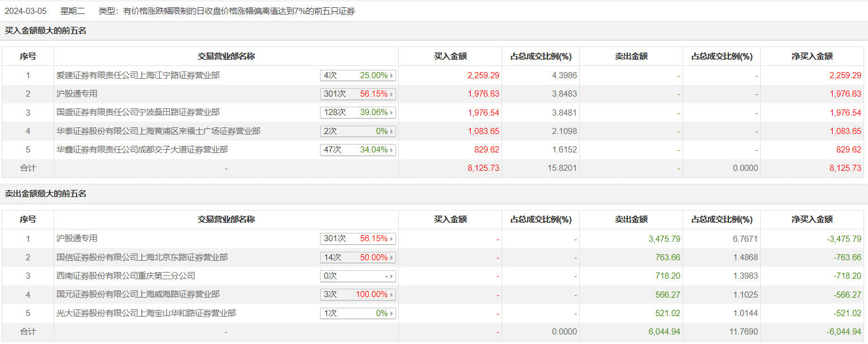Expand 国元证券's 3次 100.00% stats box
This screenshot has width=868, height=344.
coord(392,295)
